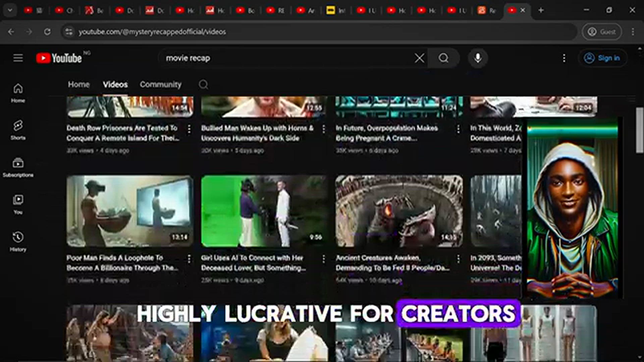Click the search magnifier button

click(x=443, y=58)
